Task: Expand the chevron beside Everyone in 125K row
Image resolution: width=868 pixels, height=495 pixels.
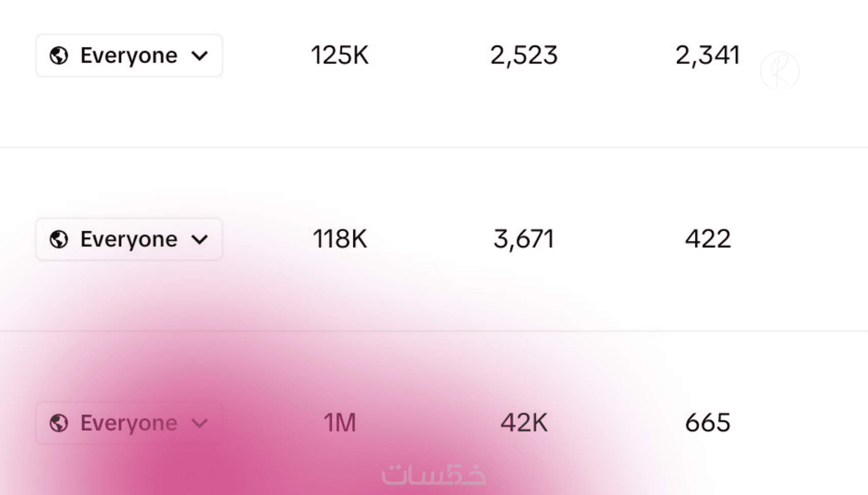Action: 200,55
